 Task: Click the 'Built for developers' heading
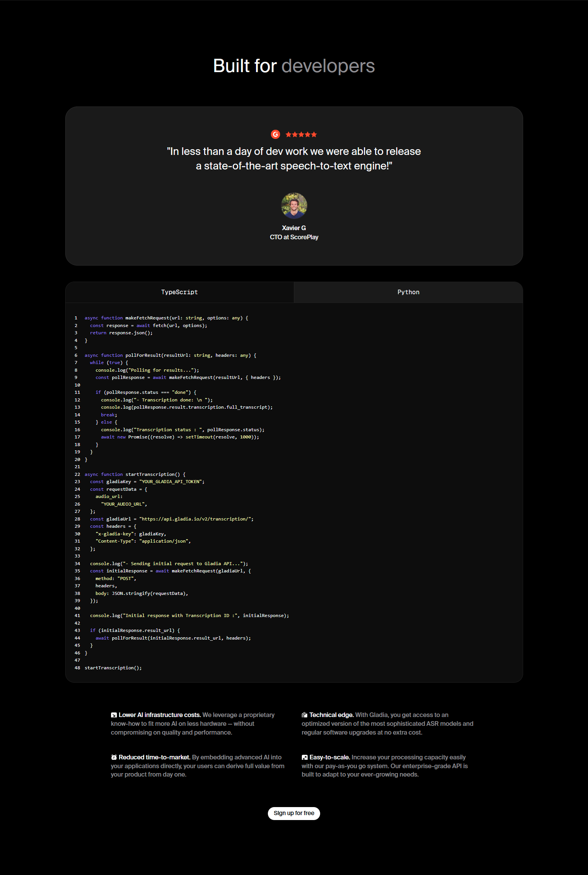tap(294, 66)
